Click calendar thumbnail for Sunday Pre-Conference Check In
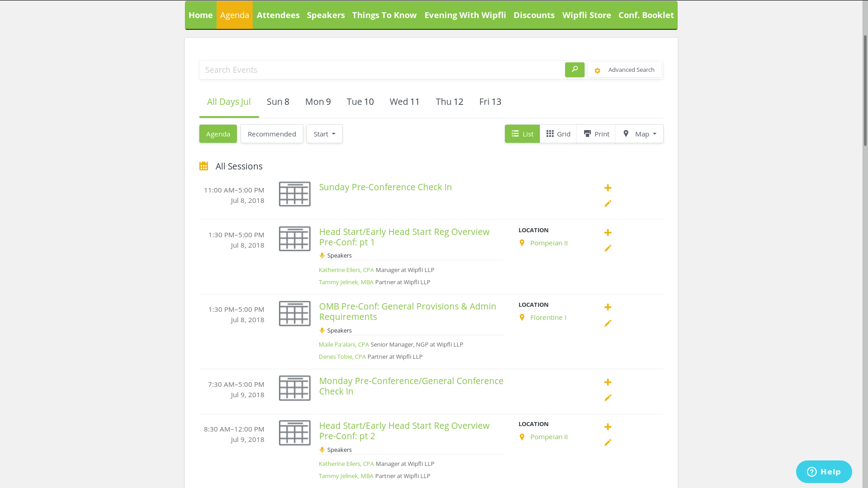868x488 pixels. 295,194
